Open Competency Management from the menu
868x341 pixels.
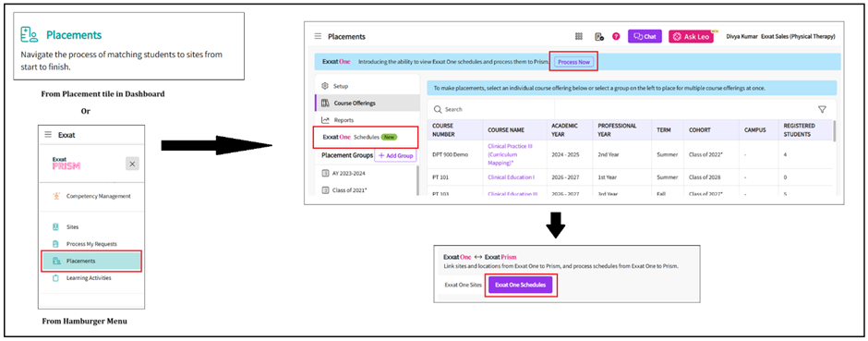98,196
